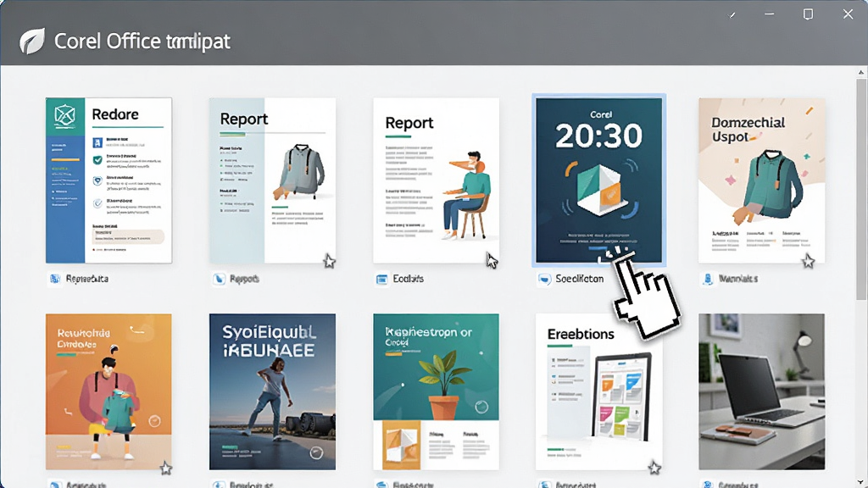Screen dimensions: 868x488
Task: Click the scrollbar up arrow
Action: [x=861, y=73]
